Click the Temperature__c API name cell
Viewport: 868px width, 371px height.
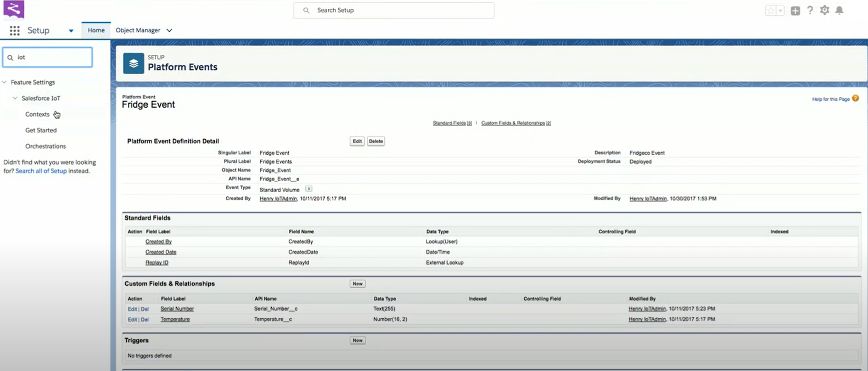point(273,319)
